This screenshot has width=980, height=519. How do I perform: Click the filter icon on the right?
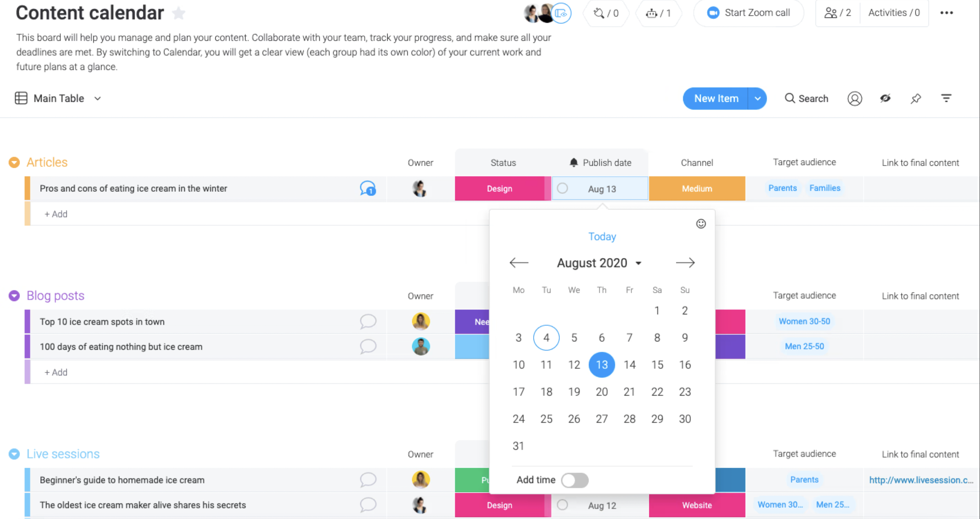pos(947,98)
